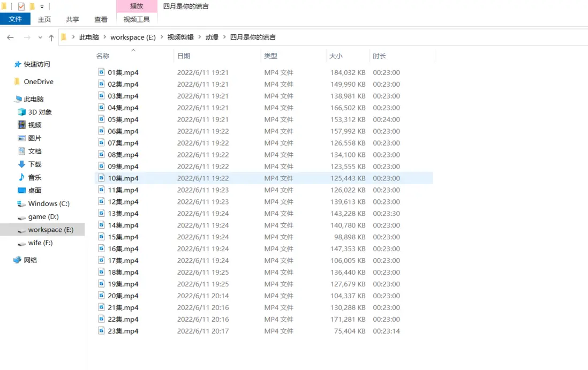Switch to the 主页 ribbon tab

[44, 19]
